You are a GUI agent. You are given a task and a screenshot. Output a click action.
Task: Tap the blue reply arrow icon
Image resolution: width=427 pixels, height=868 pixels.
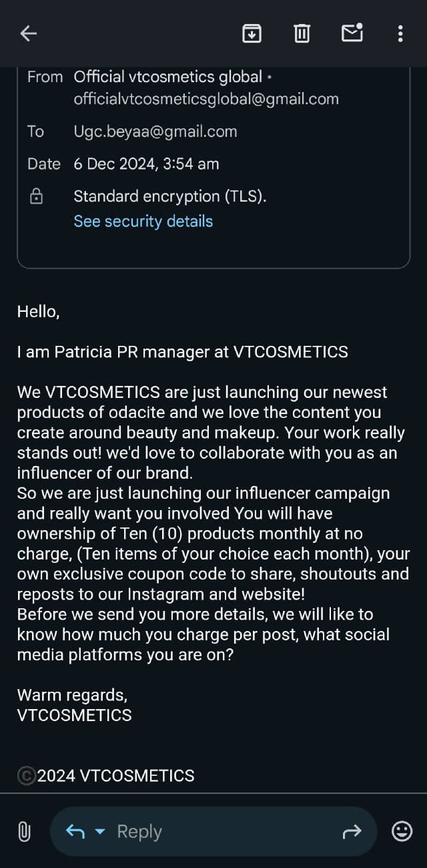tap(75, 831)
